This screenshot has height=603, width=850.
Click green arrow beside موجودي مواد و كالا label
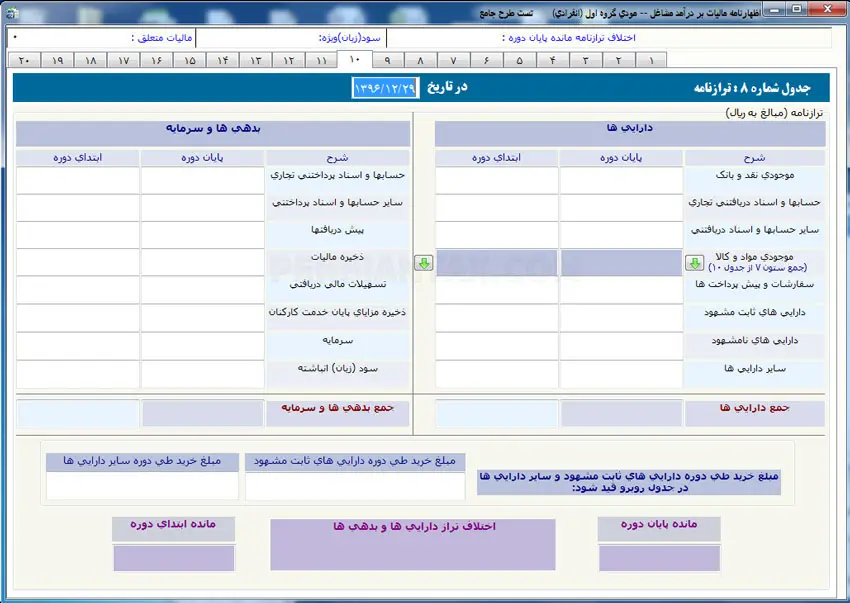[x=694, y=264]
